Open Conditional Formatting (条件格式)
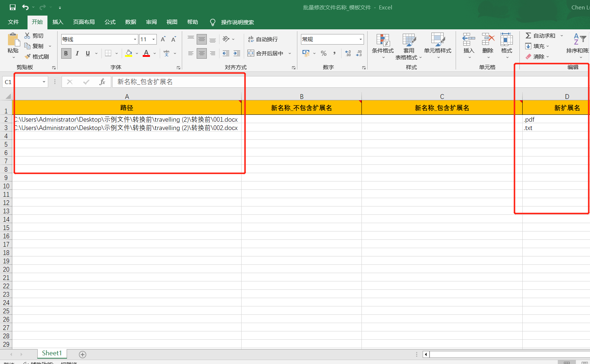 pyautogui.click(x=382, y=46)
